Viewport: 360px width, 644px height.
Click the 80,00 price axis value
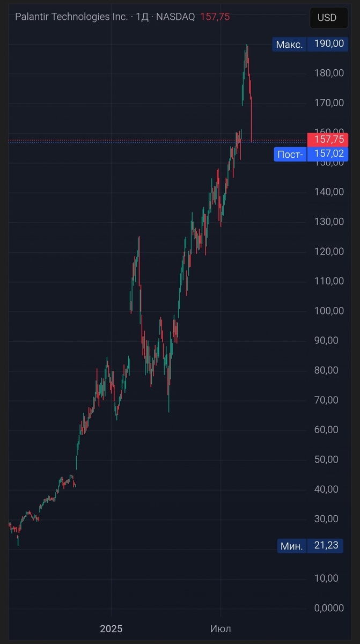pos(326,370)
